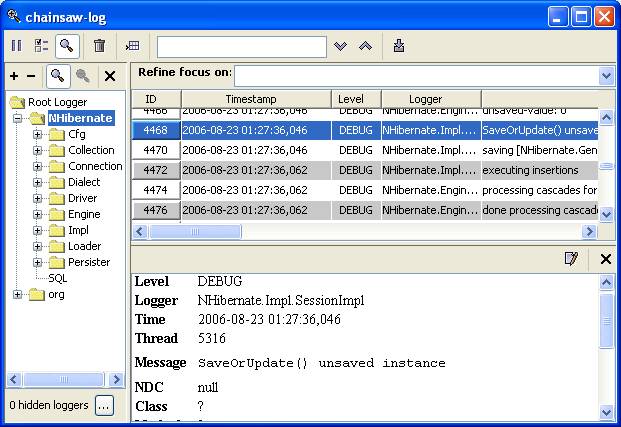Open hidden loggers ellipsis button
The height and width of the screenshot is (427, 621).
pos(104,406)
